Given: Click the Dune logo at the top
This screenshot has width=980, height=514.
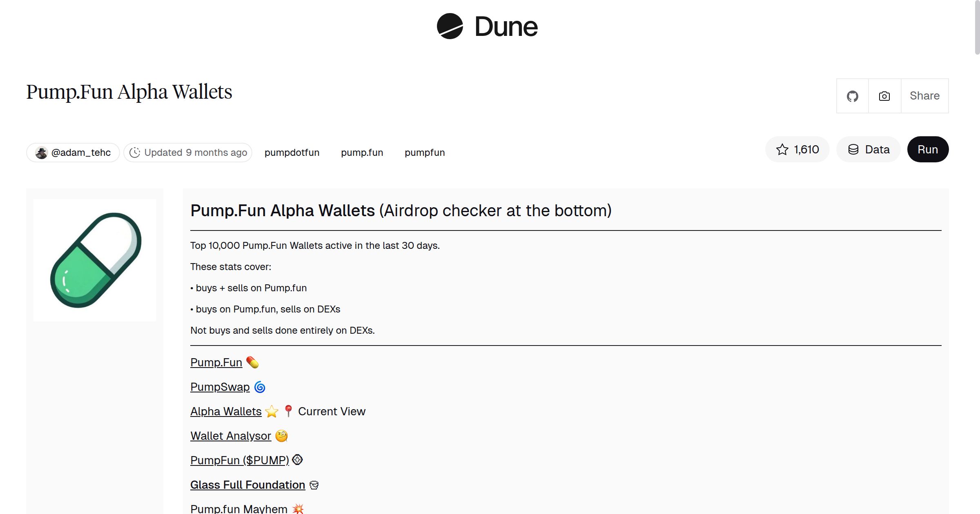Looking at the screenshot, I should tap(486, 27).
